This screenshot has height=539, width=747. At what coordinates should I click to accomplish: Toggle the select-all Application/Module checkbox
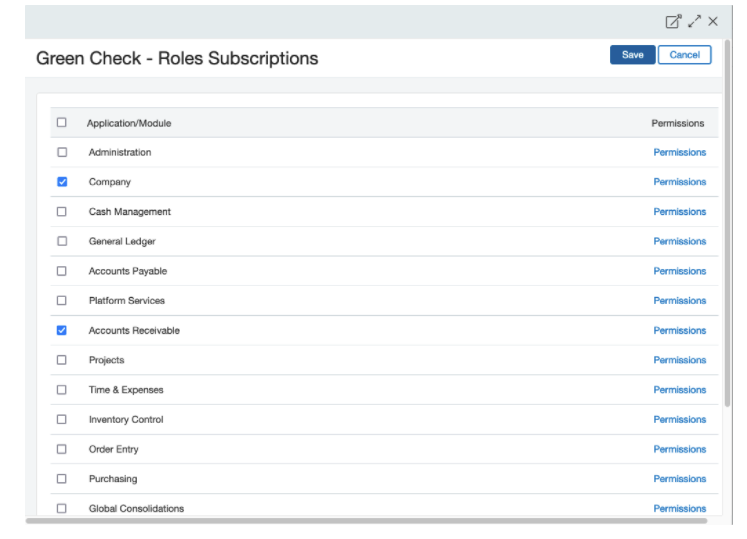click(x=62, y=122)
